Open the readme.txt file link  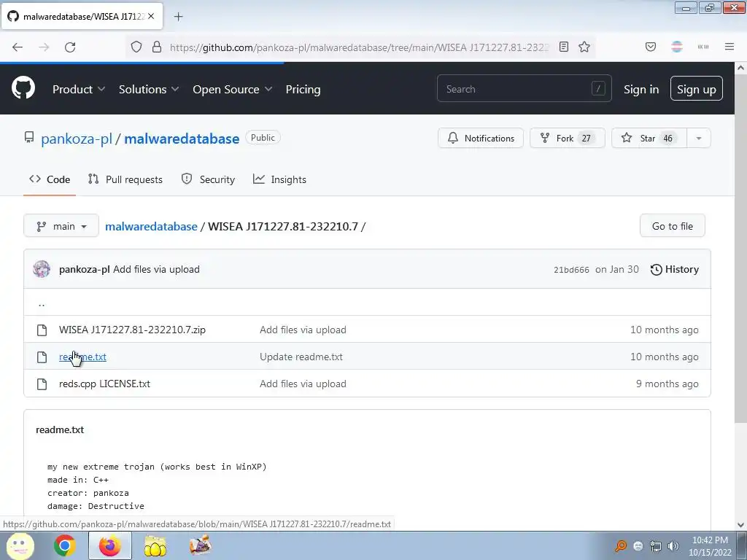pos(82,357)
